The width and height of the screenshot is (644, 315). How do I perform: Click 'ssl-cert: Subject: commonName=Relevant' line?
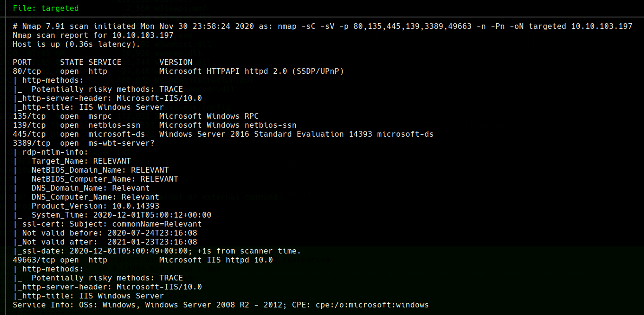pyautogui.click(x=112, y=224)
